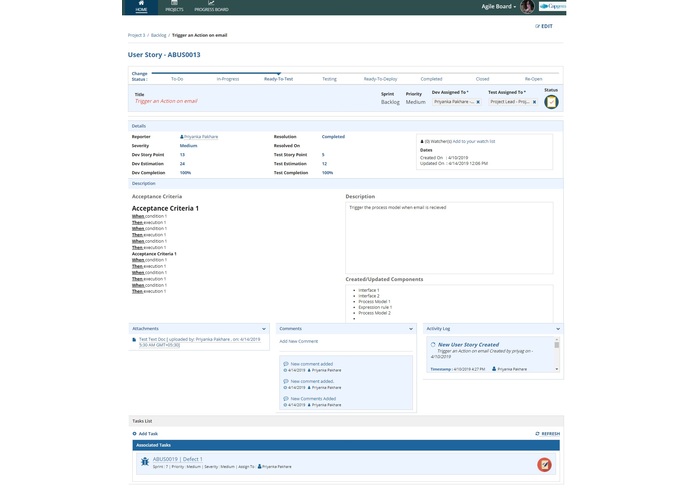695x494 pixels.
Task: Click the Dev Story Point value 13
Action: (x=182, y=155)
